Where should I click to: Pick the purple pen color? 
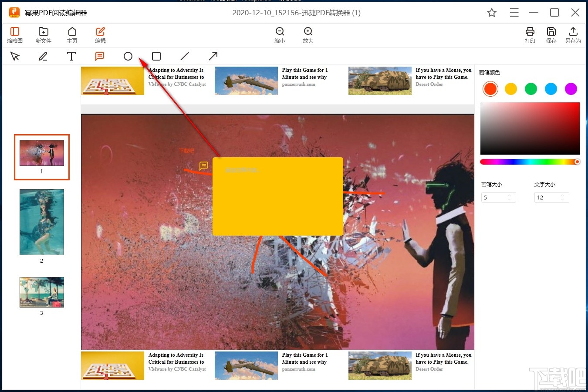(571, 89)
